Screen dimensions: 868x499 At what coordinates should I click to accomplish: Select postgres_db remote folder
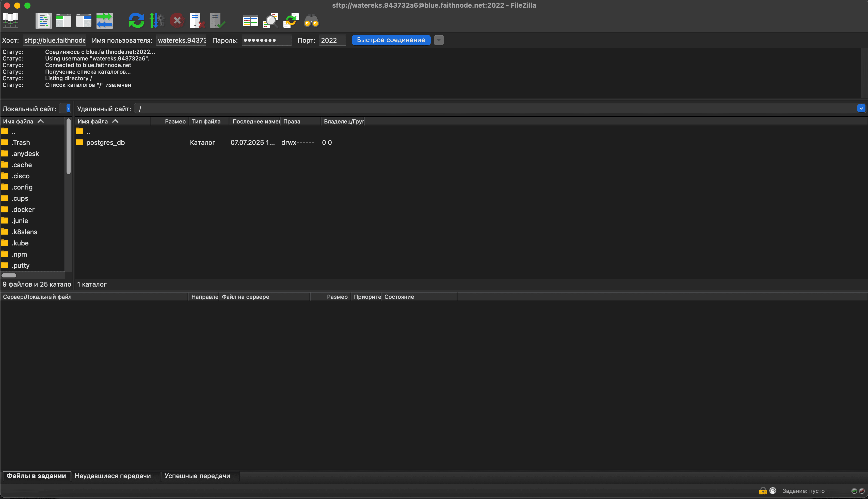point(105,143)
